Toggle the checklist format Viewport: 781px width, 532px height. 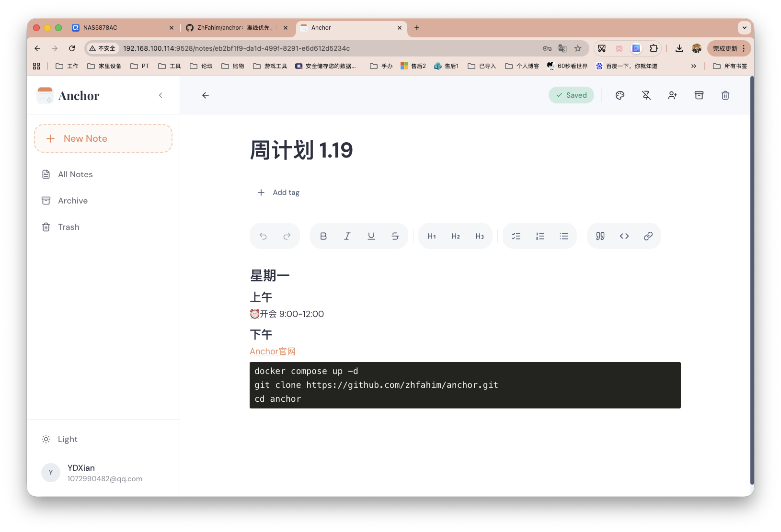pyautogui.click(x=516, y=236)
